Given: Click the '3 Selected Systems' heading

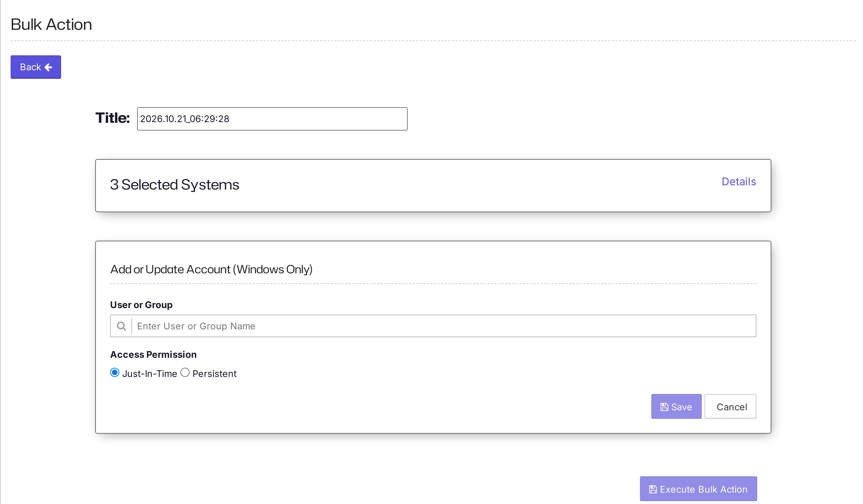Looking at the screenshot, I should (x=174, y=185).
